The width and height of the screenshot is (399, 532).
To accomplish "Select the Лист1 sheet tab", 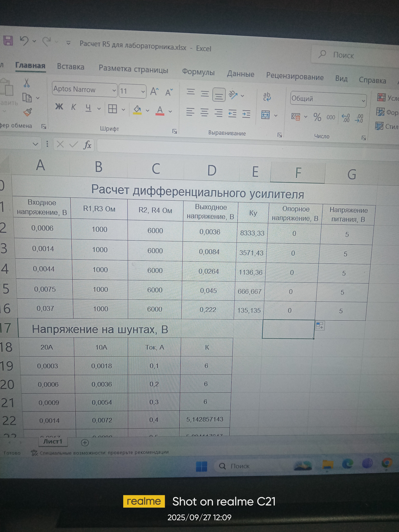I will tap(53, 441).
